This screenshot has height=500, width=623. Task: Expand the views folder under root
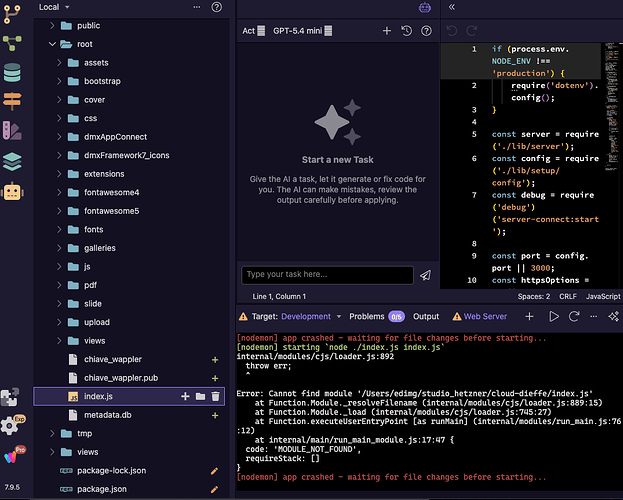(x=59, y=341)
